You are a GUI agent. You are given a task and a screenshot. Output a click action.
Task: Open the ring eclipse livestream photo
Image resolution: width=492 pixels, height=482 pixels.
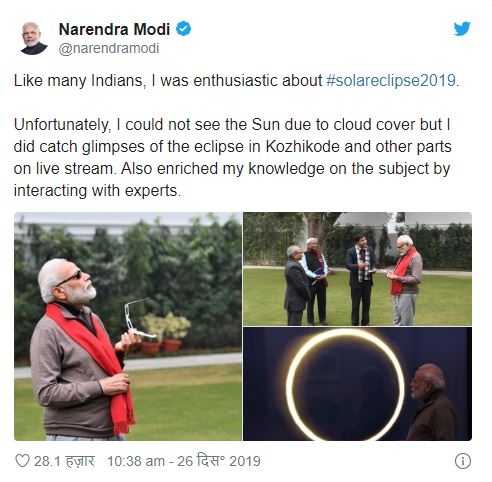click(x=357, y=384)
